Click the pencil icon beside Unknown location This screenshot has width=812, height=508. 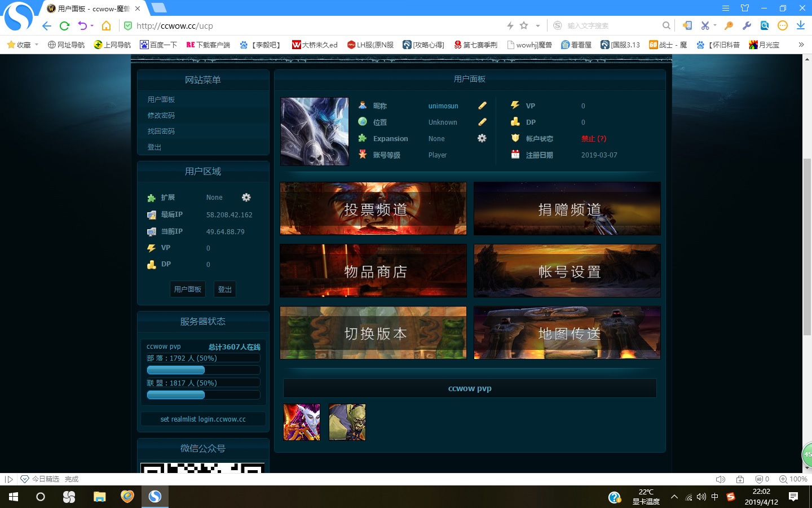click(x=482, y=122)
